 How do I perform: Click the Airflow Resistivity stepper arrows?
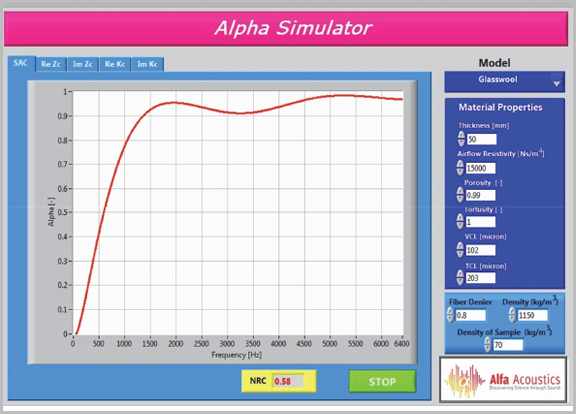point(460,168)
